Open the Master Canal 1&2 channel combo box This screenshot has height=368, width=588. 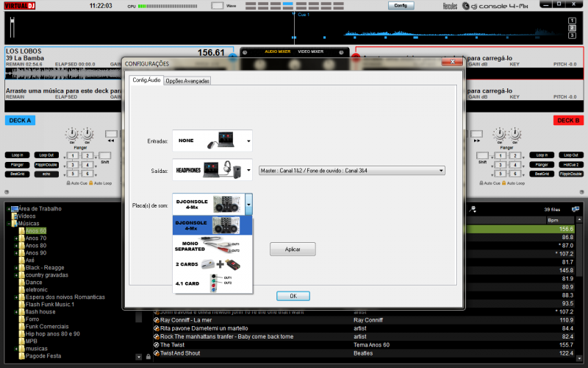(x=352, y=171)
